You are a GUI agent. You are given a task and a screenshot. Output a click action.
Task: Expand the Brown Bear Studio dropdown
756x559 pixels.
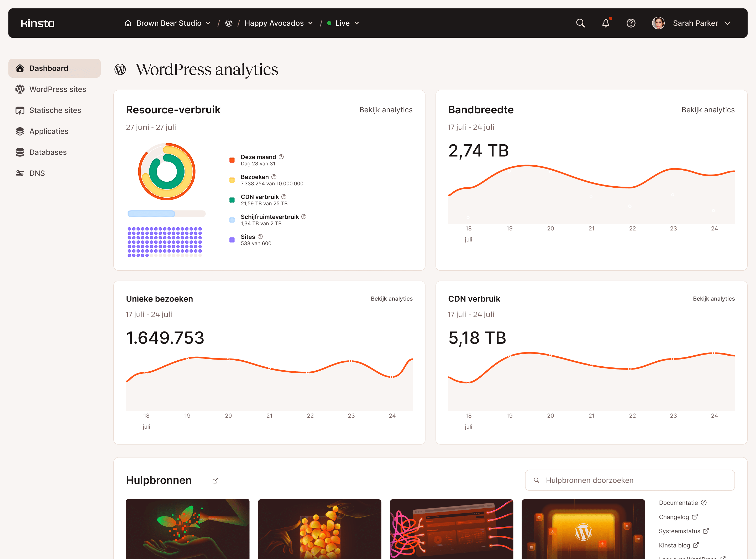pos(208,23)
